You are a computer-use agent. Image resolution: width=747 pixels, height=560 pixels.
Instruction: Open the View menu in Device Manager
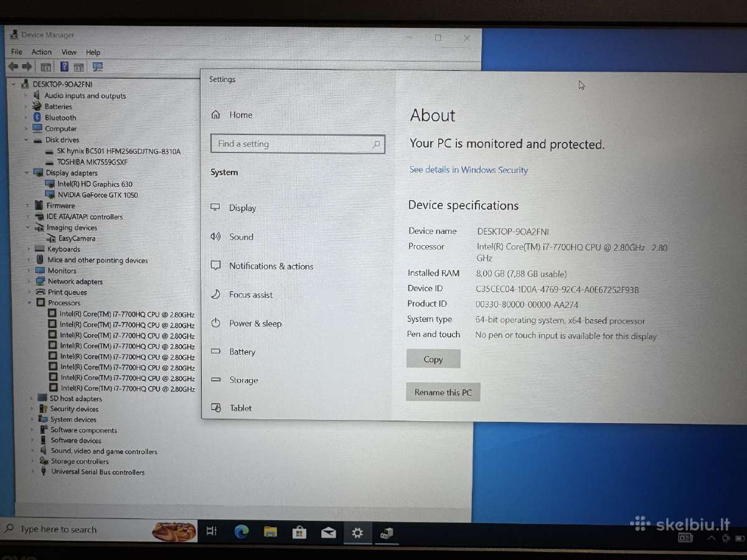(69, 52)
